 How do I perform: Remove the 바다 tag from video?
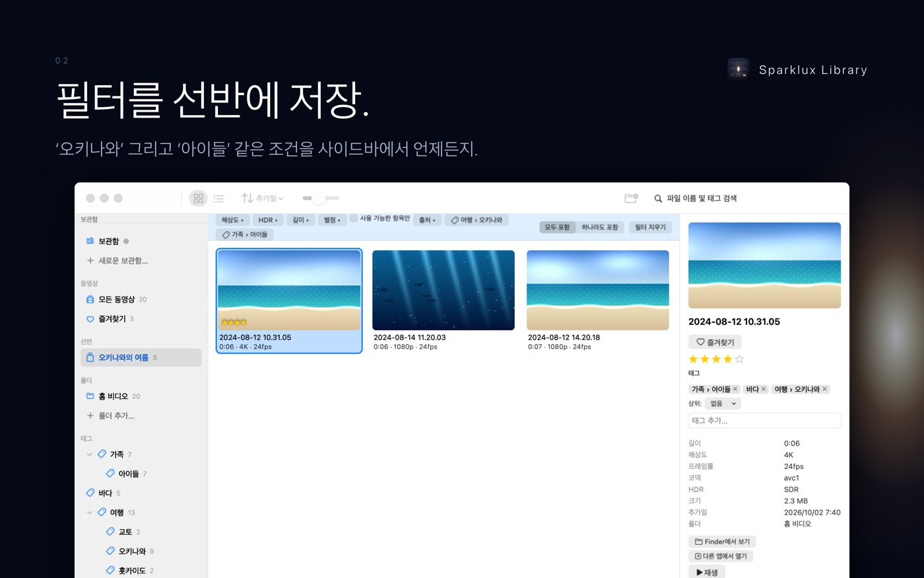764,389
